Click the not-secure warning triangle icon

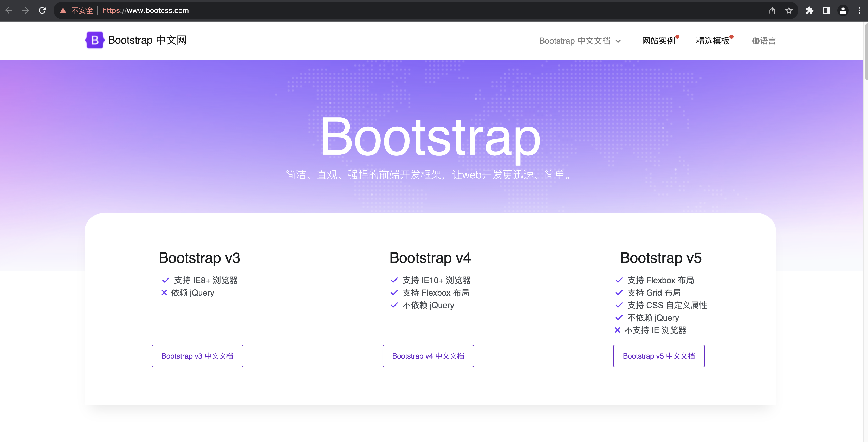pos(63,11)
